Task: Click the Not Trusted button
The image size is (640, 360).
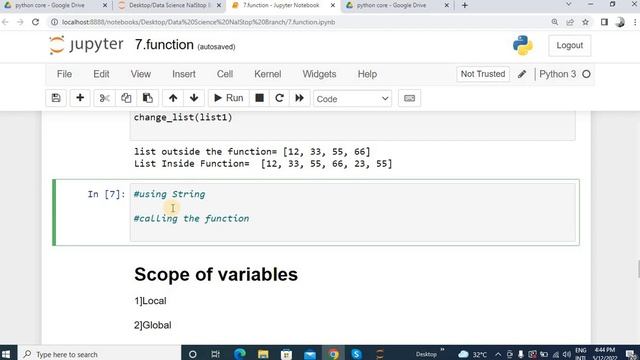Action: pyautogui.click(x=483, y=74)
